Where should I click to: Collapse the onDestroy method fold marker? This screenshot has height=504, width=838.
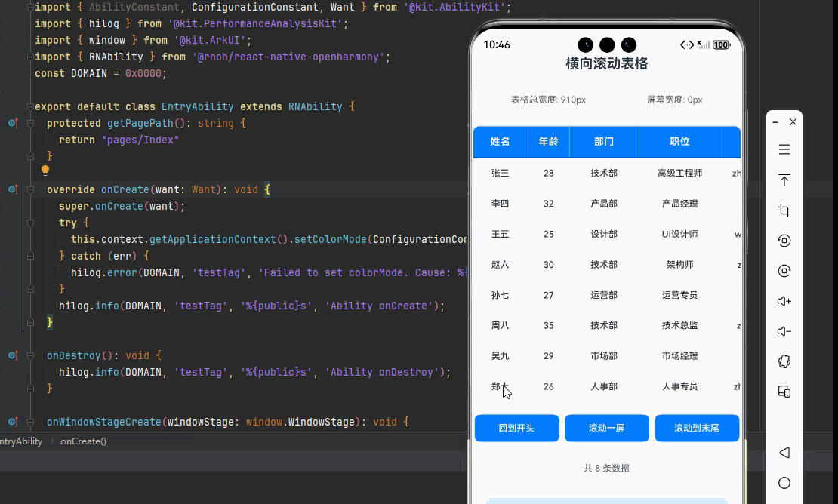(x=30, y=355)
